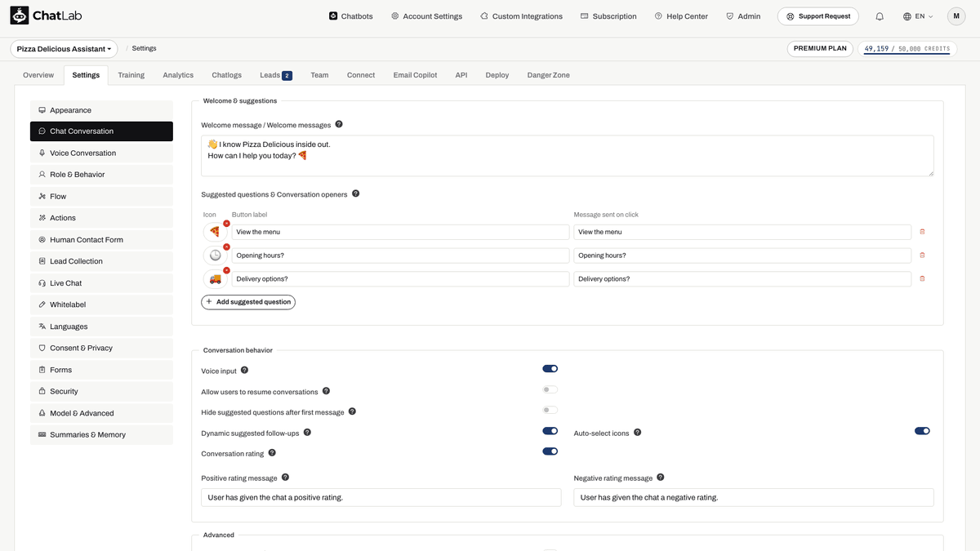Turn off Dynamic suggested follow-ups

(550, 431)
